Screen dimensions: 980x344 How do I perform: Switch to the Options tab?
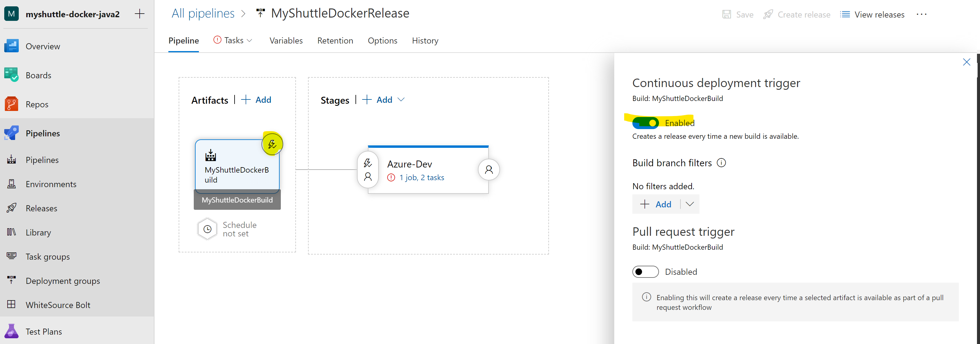click(382, 41)
